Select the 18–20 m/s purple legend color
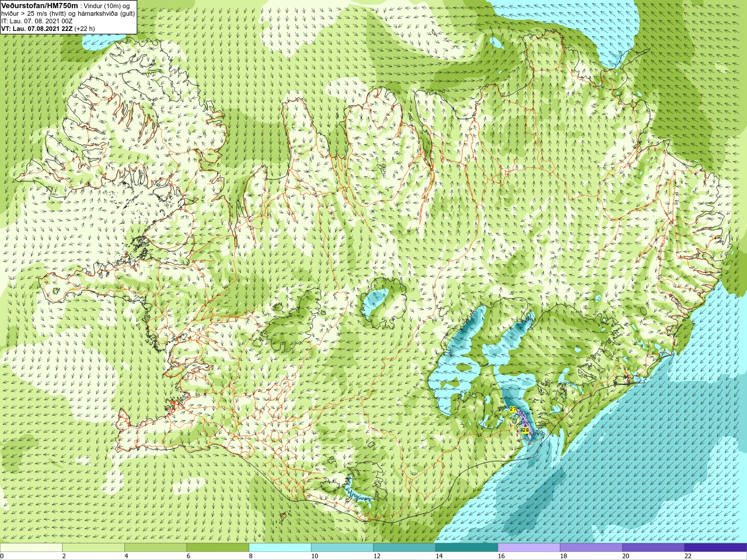The height and width of the screenshot is (560, 747). pyautogui.click(x=591, y=548)
